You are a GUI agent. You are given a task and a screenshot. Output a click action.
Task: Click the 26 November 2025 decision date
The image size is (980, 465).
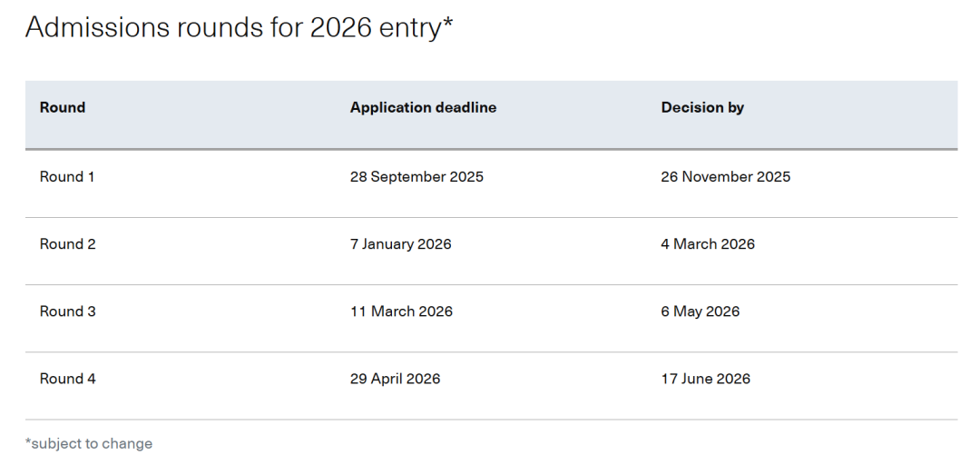(x=725, y=177)
